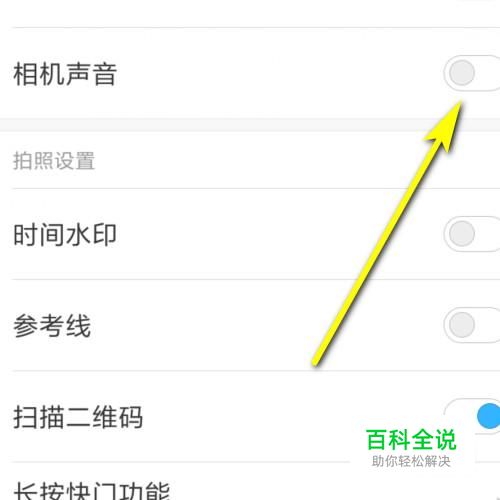Click divider line between 参考线 and 扫描二维码
The image size is (500, 500).
coord(256,370)
